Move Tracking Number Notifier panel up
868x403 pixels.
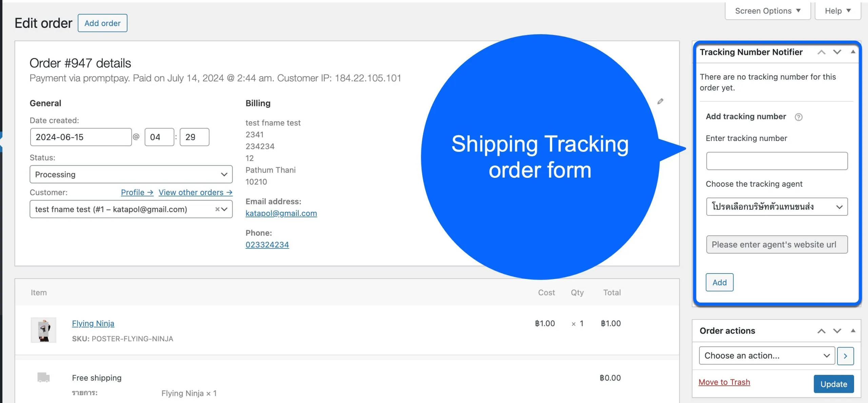coord(821,52)
